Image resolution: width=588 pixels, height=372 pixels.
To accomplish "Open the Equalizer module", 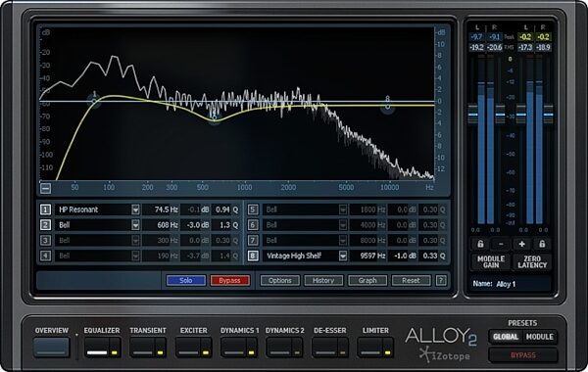I will pos(97,348).
